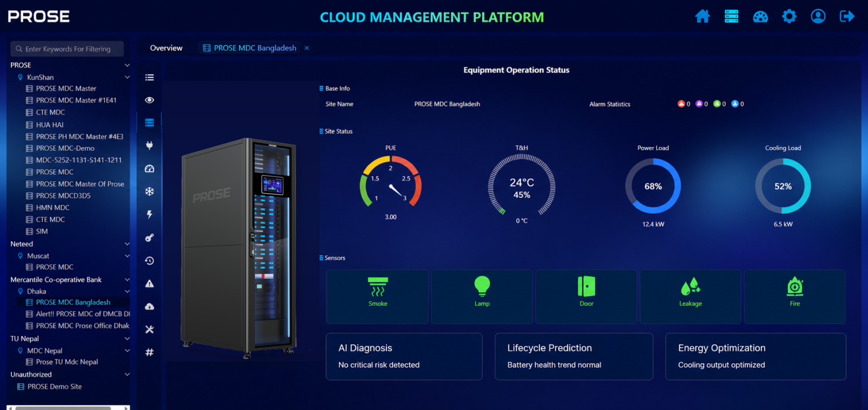This screenshot has width=868, height=410.
Task: Open PROSE MDC Master tree item
Action: pyautogui.click(x=66, y=88)
